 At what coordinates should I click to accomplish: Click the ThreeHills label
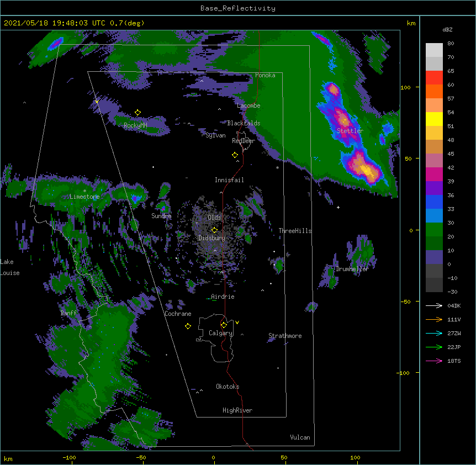point(295,231)
